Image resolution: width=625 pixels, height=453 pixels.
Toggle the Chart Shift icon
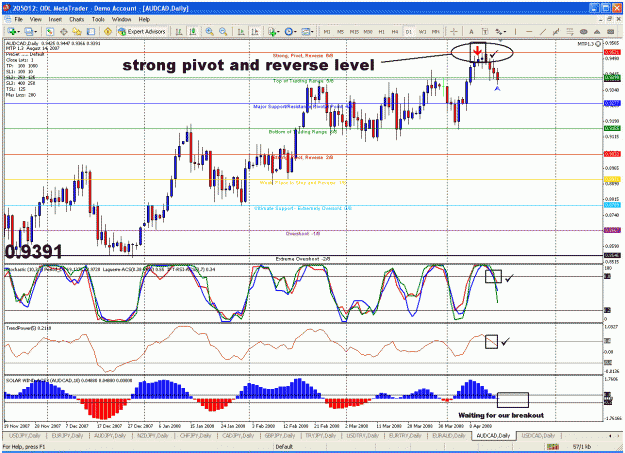[255, 32]
